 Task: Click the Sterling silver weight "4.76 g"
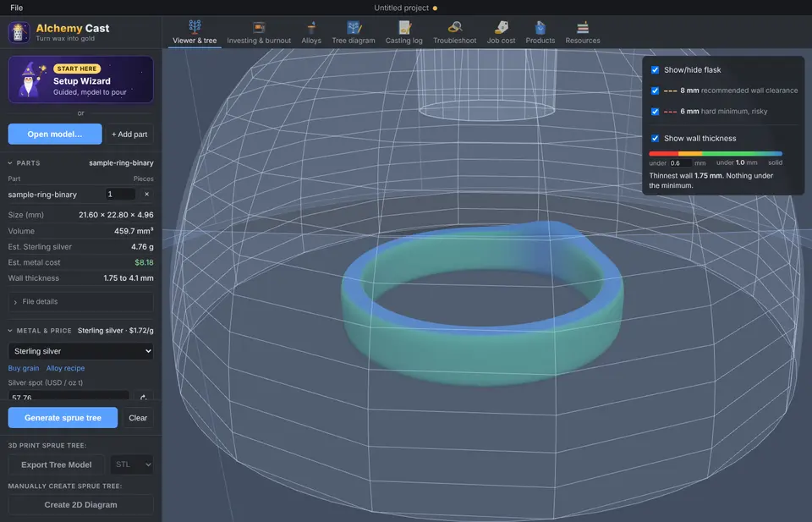[142, 247]
